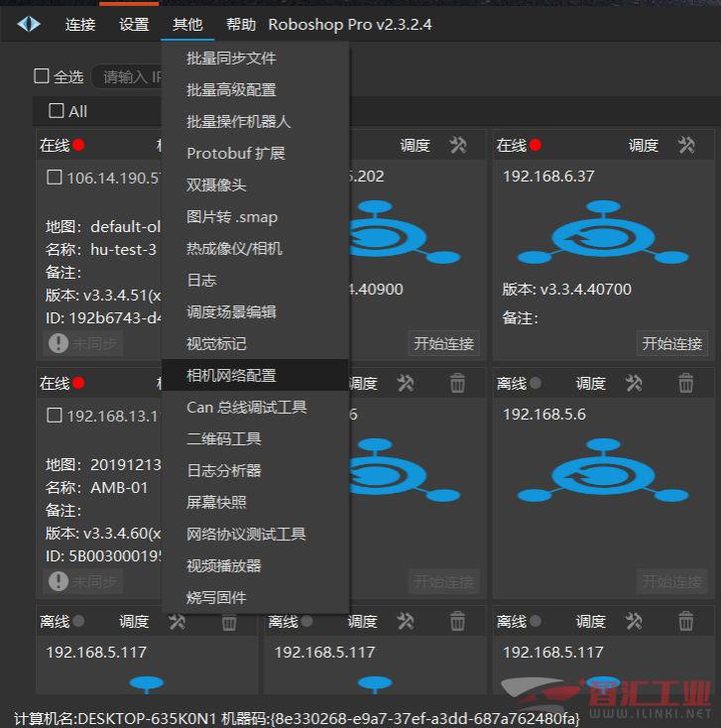Delete the 192.168.5.6 card via trash icon
The image size is (721, 728).
pos(685,384)
